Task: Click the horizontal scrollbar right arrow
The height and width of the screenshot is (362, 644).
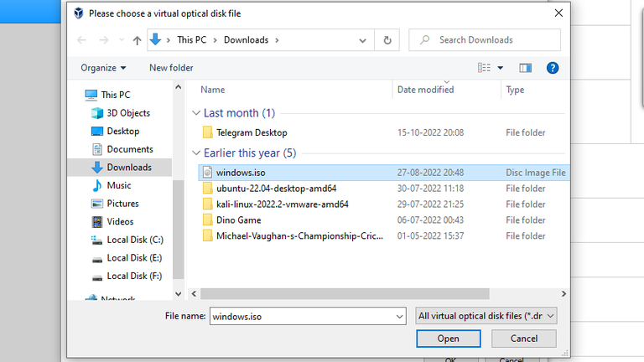Action: tap(563, 294)
